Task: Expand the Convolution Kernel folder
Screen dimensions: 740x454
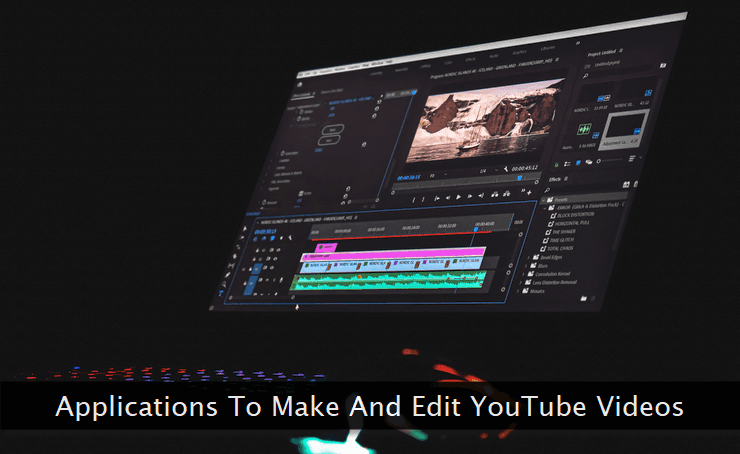Action: tap(524, 275)
